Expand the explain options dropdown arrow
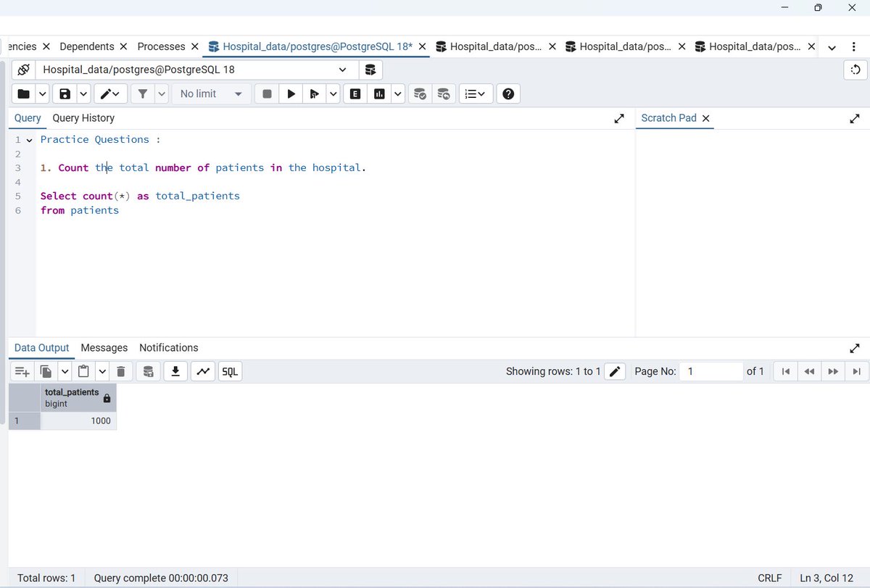Viewport: 870px width, 588px height. [x=398, y=94]
